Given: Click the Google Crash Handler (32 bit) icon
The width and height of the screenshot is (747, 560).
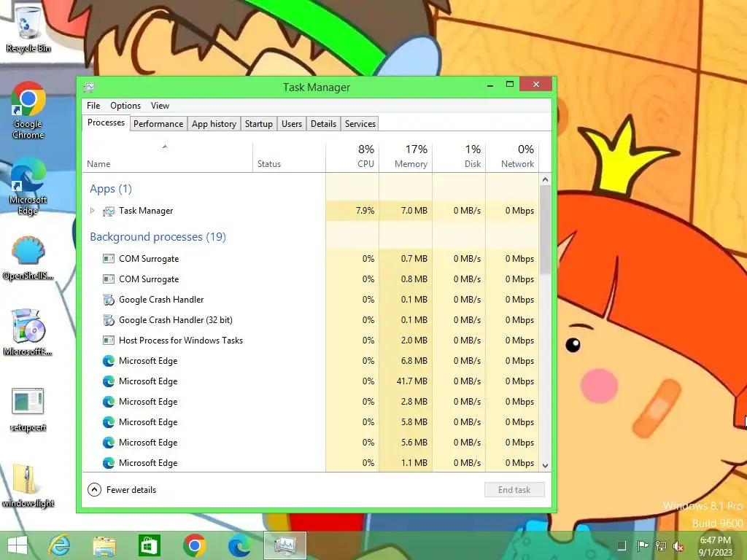Looking at the screenshot, I should coord(109,320).
